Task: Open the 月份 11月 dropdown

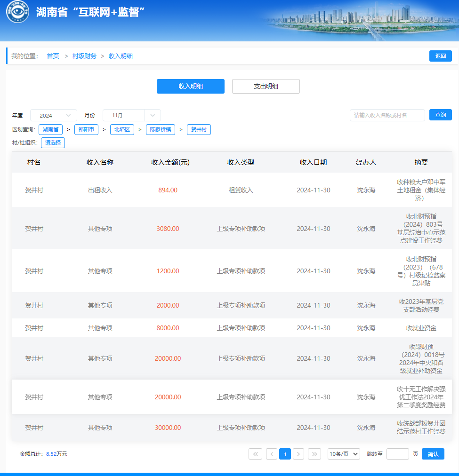Action: pos(132,115)
